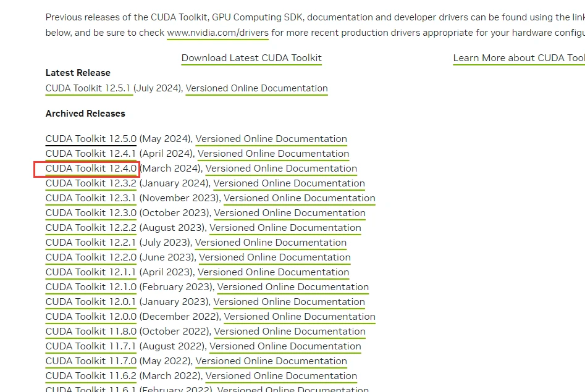
Task: View documentation for the April 2023 release
Action: [273, 272]
